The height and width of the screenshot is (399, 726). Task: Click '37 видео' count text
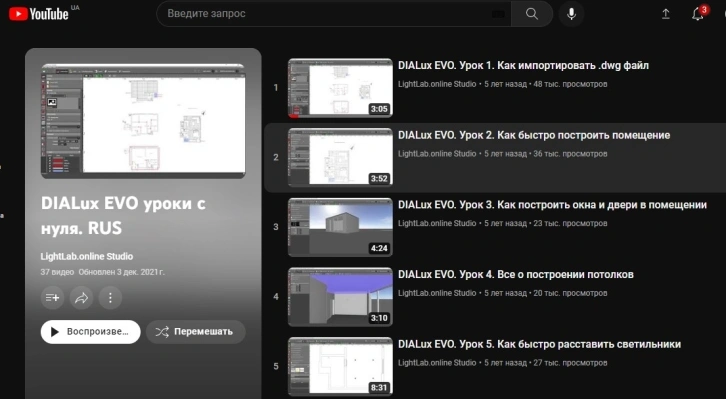57,272
